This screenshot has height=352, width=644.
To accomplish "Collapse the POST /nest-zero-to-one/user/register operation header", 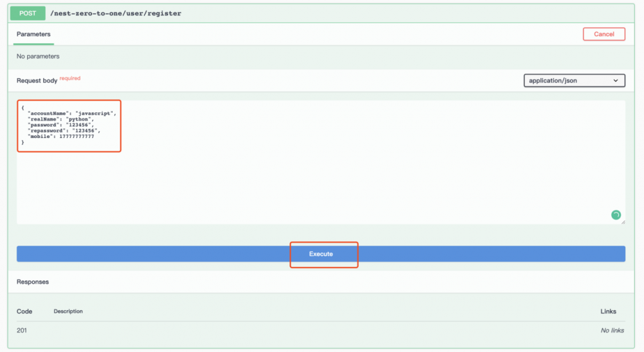I will [321, 13].
